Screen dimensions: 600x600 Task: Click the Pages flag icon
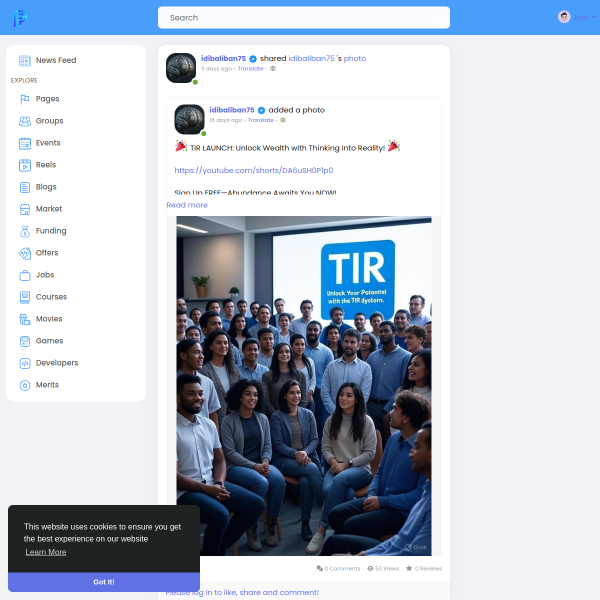[25, 99]
